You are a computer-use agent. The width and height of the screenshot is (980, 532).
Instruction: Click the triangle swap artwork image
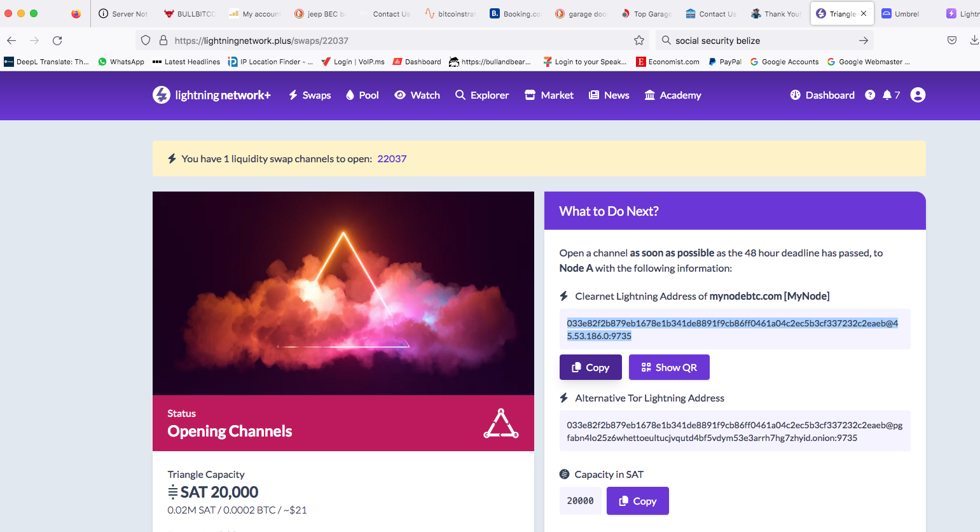(343, 293)
